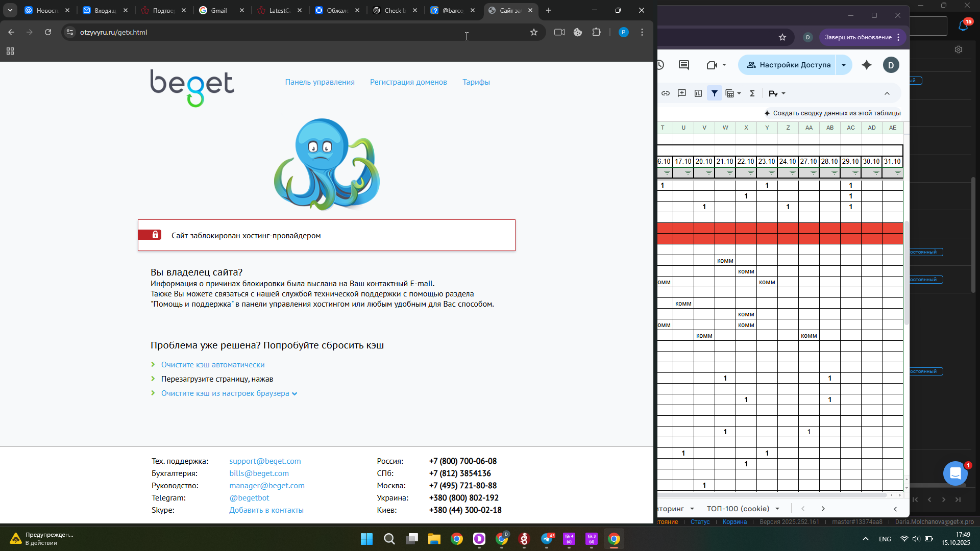Click the insert comment icon in Sheets toolbar
The image size is (980, 551).
coord(682,93)
